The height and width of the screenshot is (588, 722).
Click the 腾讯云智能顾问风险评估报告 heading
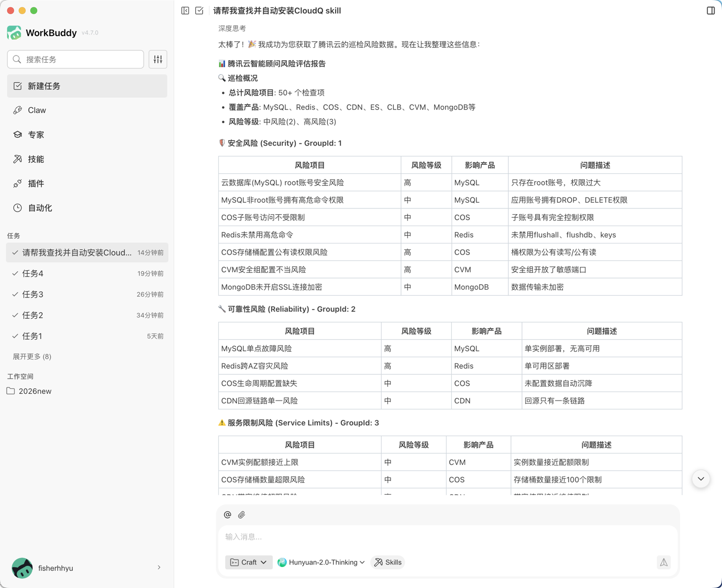pyautogui.click(x=276, y=63)
